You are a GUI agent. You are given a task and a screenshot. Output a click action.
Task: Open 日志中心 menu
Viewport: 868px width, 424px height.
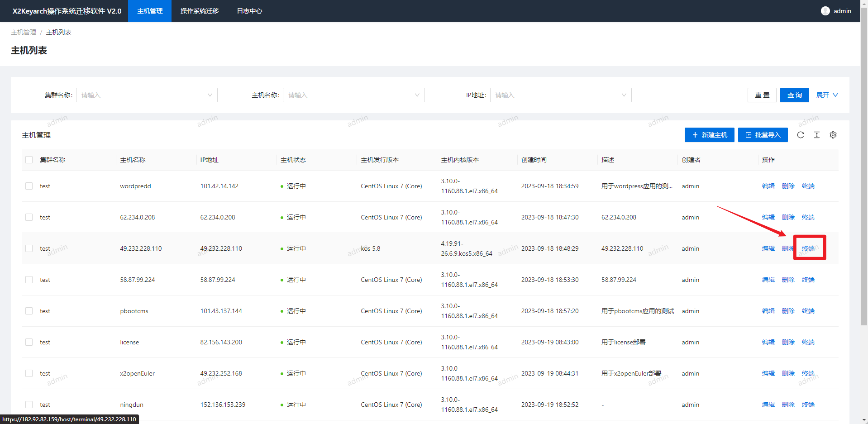tap(249, 11)
